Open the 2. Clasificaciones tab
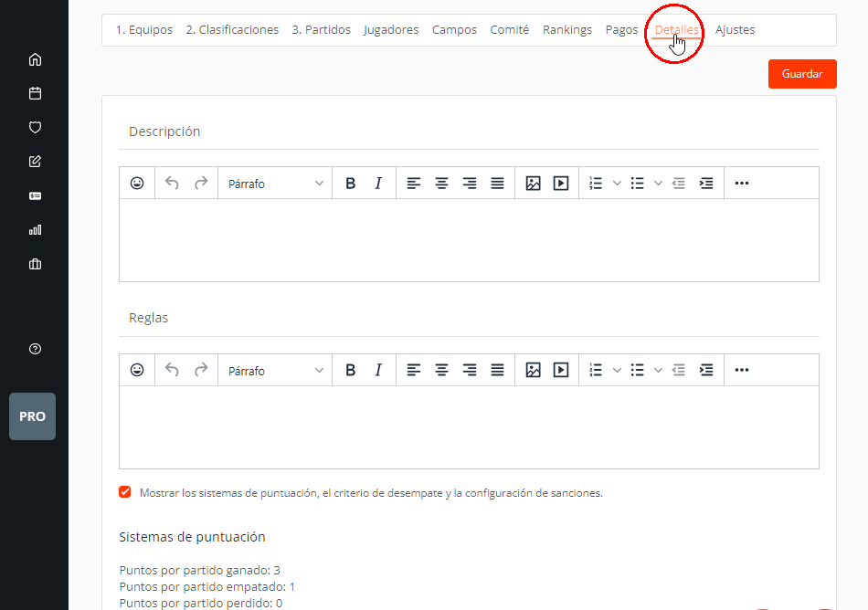Screen dimensions: 868x610 pyautogui.click(x=232, y=30)
